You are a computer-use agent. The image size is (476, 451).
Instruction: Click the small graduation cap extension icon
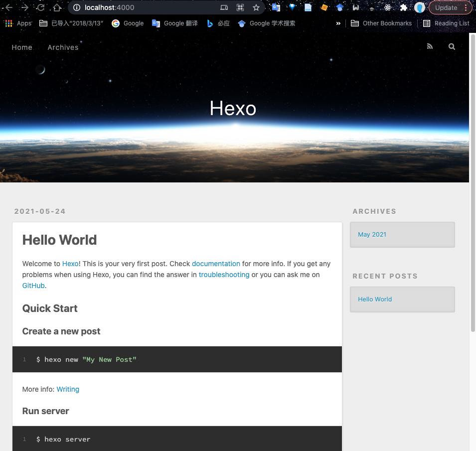click(x=371, y=9)
